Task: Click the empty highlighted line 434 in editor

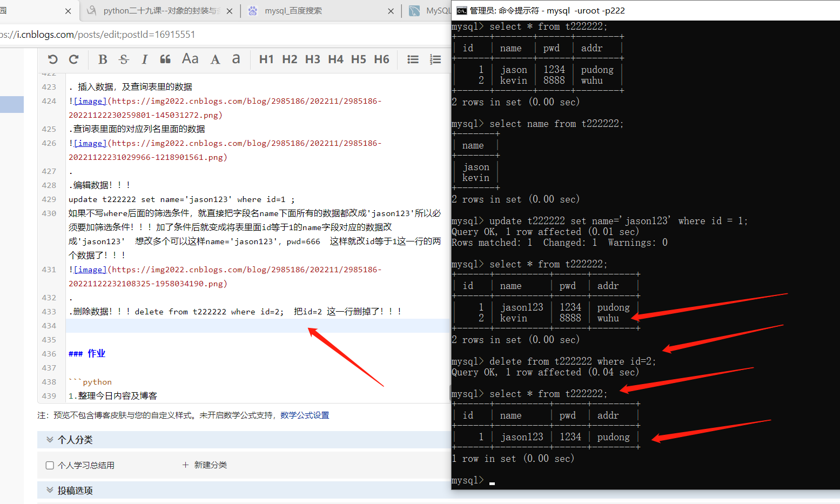Action: click(x=258, y=326)
